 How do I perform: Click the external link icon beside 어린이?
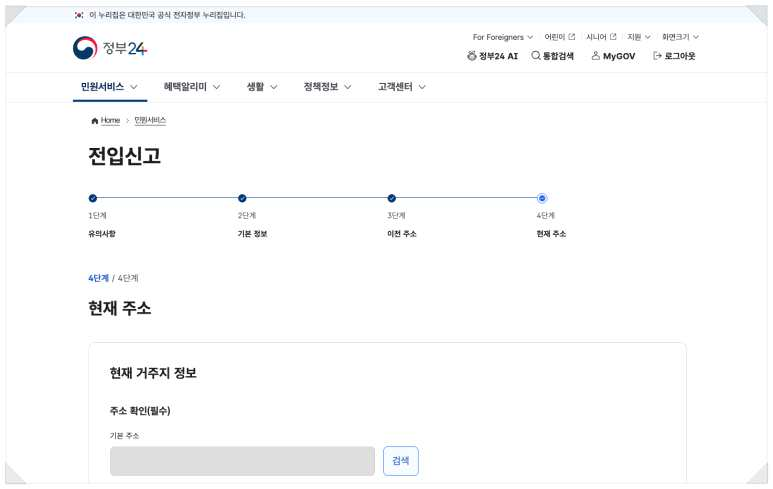coord(572,37)
